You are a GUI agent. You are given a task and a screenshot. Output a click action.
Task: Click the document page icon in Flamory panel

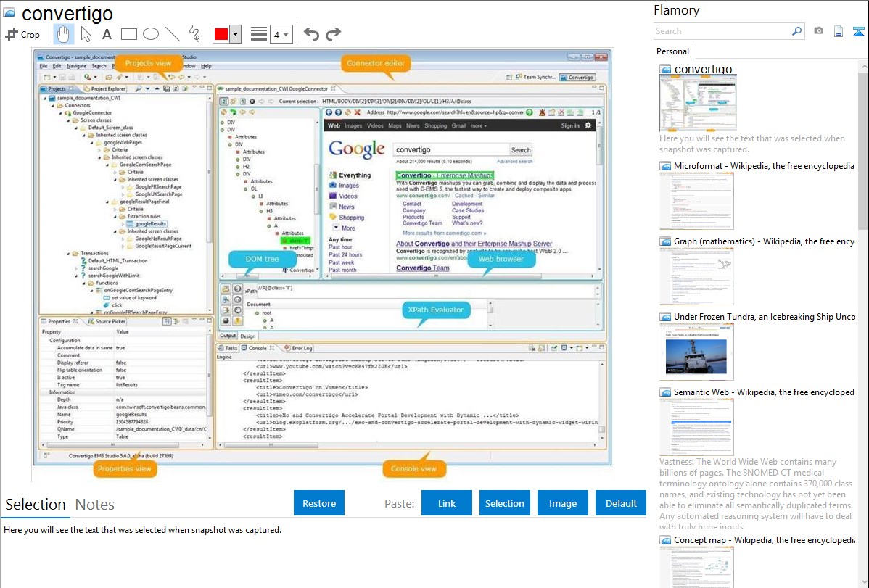(x=839, y=32)
